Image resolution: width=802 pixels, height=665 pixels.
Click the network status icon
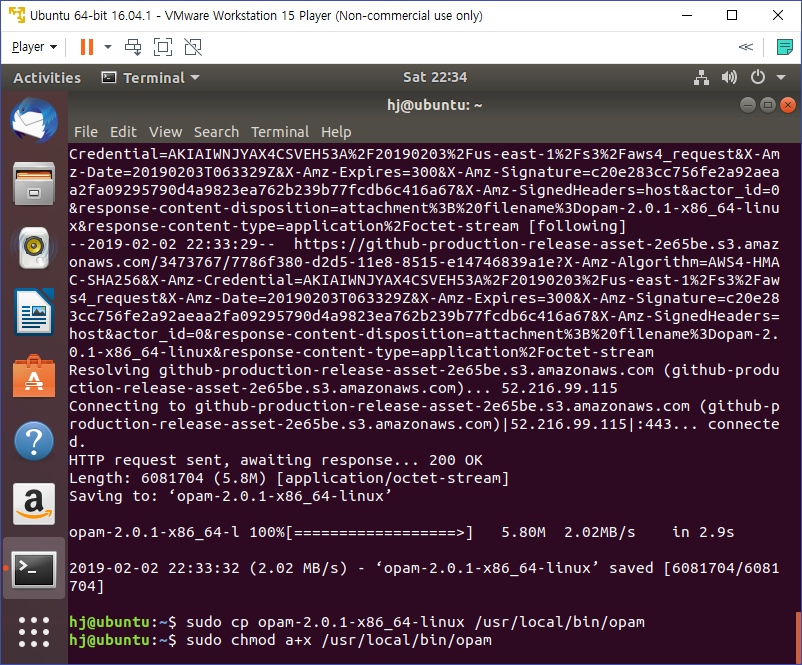pos(701,78)
